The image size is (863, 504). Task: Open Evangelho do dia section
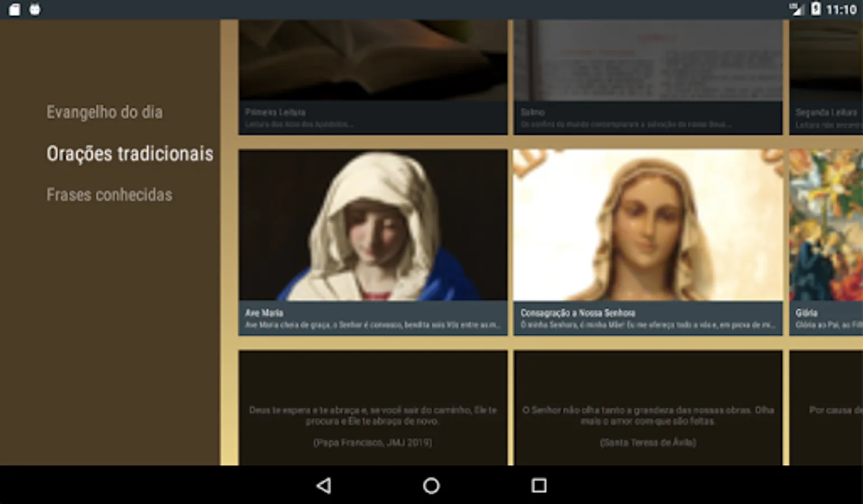coord(105,113)
